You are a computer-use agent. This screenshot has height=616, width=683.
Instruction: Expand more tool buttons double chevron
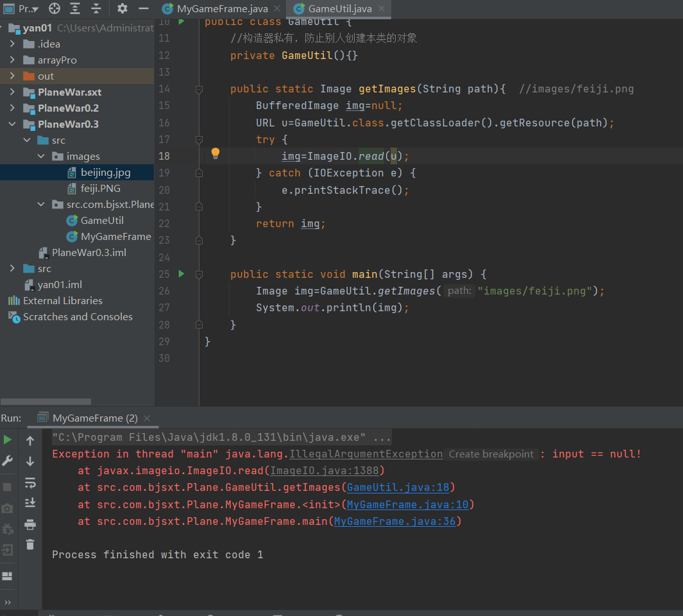coord(8,603)
